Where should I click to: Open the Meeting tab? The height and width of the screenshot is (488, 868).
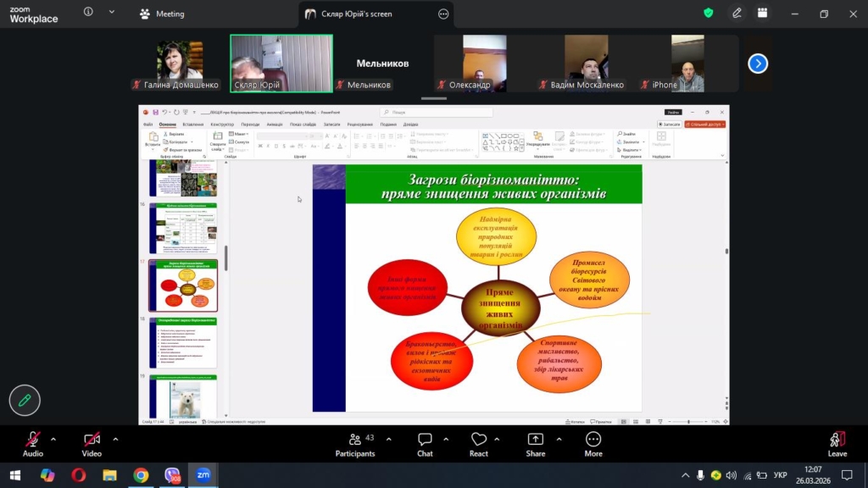(x=162, y=14)
